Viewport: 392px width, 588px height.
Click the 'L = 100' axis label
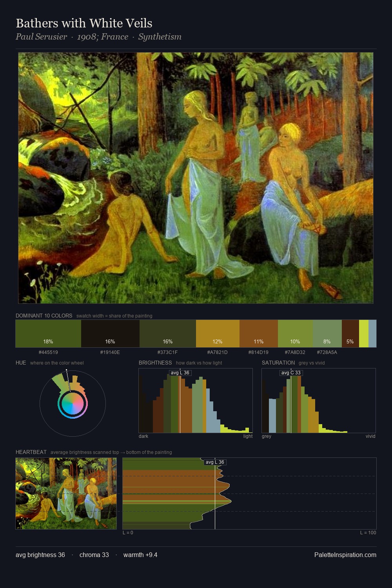tap(368, 533)
